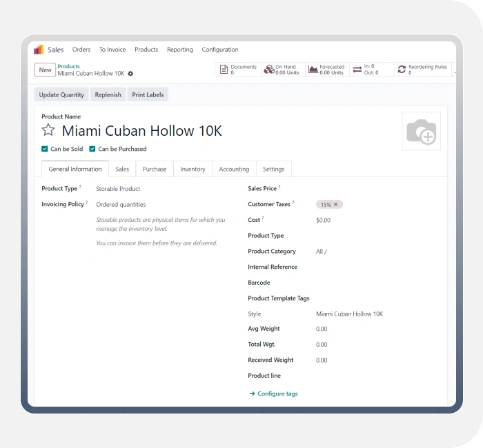Upload product image via camera placeholder

(x=421, y=132)
